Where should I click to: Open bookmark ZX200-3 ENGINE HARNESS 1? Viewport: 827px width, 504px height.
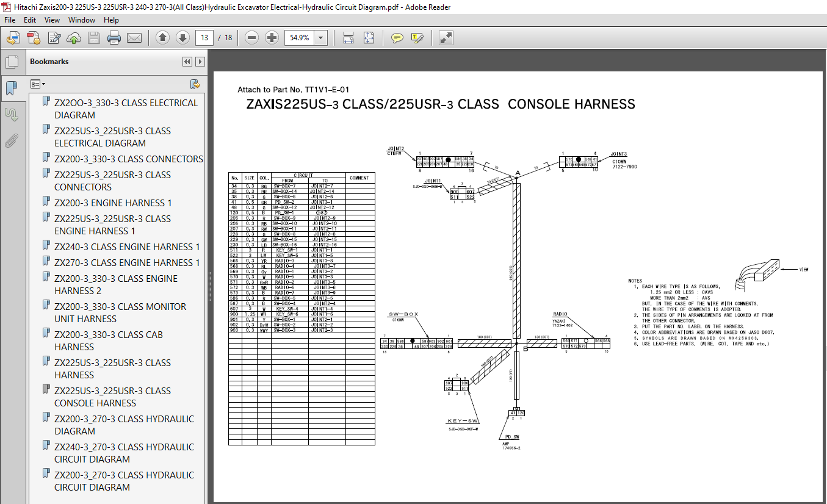pos(113,203)
